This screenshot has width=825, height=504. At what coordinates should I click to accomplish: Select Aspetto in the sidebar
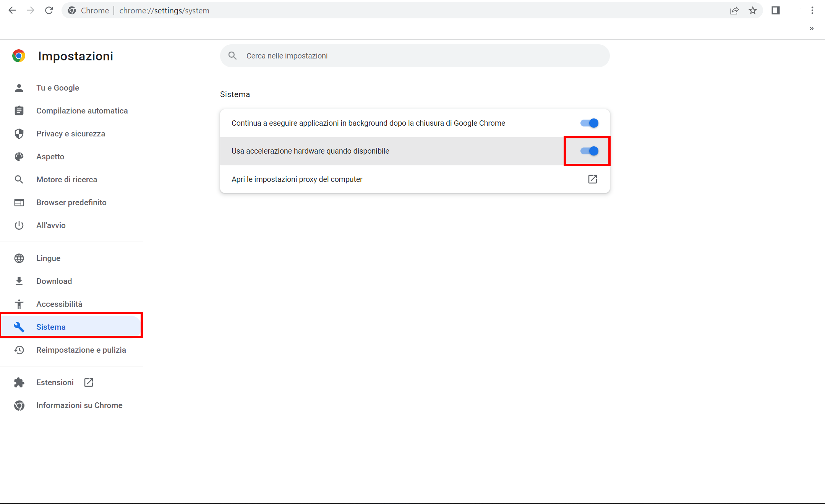(50, 157)
